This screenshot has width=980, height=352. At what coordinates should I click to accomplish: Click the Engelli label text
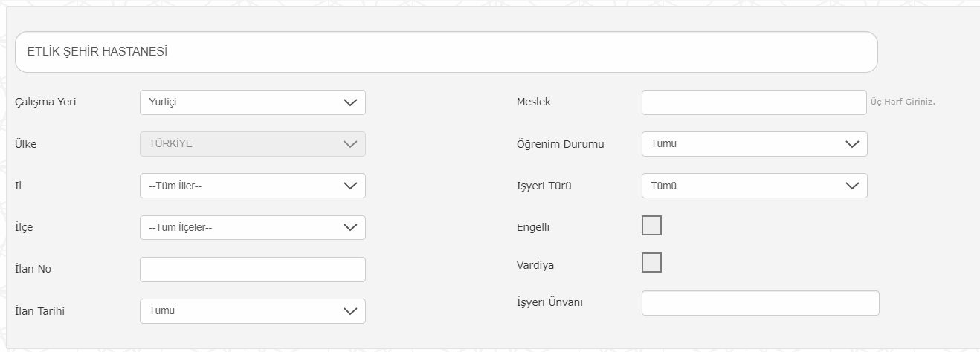[533, 228]
